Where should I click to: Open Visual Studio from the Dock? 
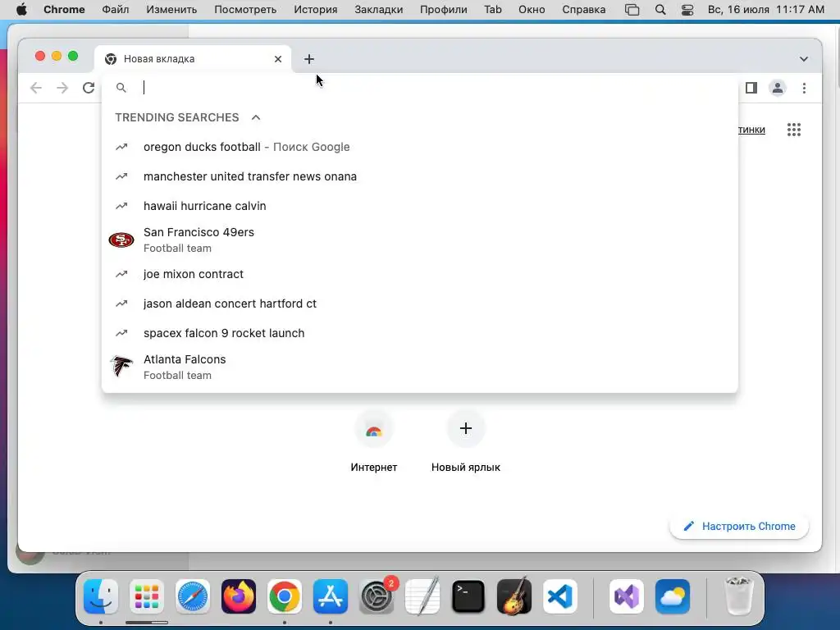626,596
